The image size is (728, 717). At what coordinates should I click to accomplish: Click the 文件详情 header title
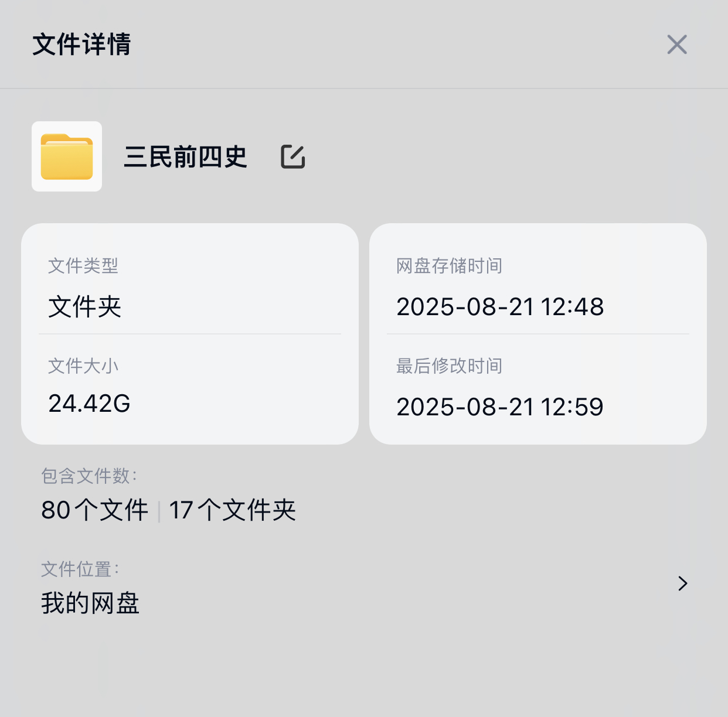(81, 45)
